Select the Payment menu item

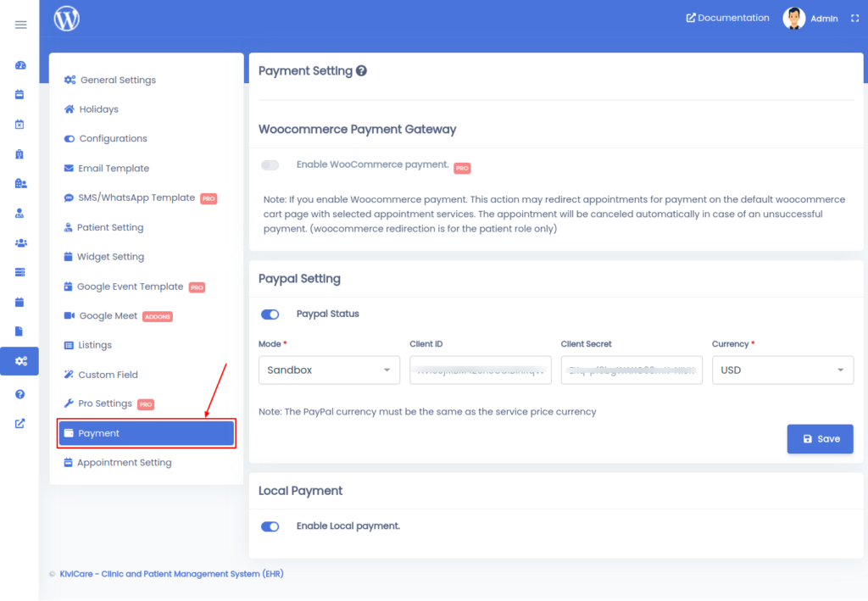147,433
